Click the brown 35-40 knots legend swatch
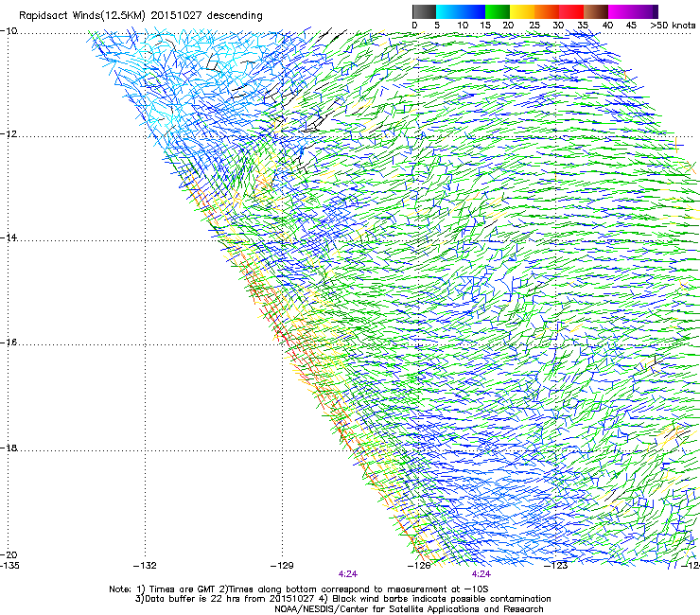This screenshot has width=700, height=615. pos(596,11)
